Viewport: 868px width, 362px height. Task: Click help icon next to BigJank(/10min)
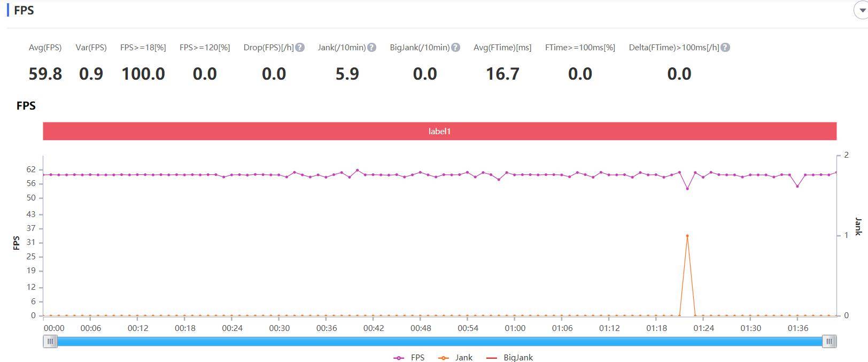(x=455, y=48)
